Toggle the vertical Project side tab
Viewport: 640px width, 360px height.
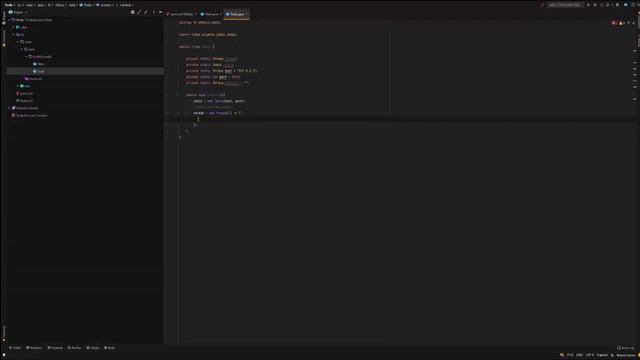(4, 18)
